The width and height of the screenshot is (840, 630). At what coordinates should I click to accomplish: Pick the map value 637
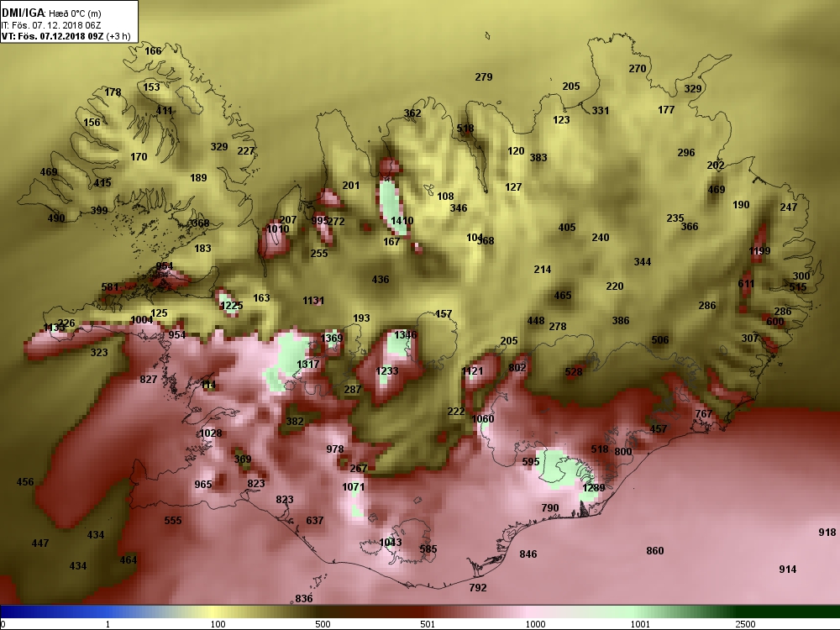tap(314, 521)
